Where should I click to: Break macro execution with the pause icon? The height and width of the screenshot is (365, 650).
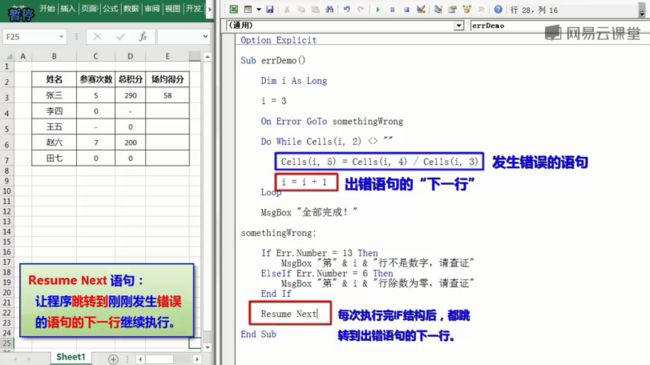pos(392,9)
